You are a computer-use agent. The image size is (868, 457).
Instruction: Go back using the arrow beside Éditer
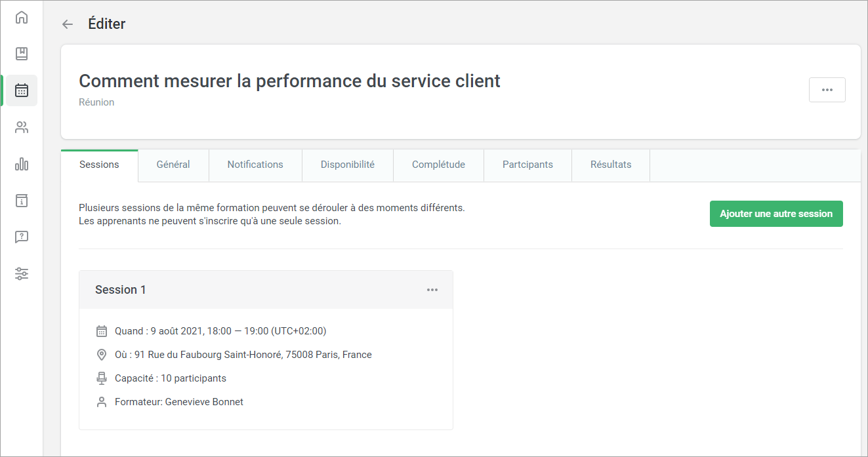click(68, 24)
